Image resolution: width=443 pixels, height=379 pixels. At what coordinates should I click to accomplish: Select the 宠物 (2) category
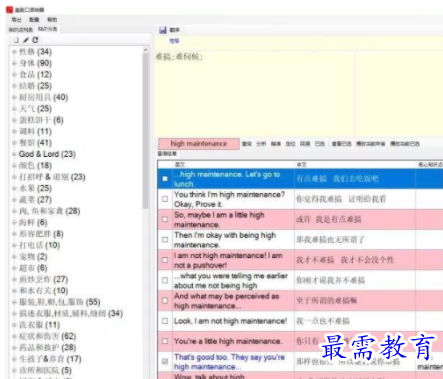pos(33,257)
